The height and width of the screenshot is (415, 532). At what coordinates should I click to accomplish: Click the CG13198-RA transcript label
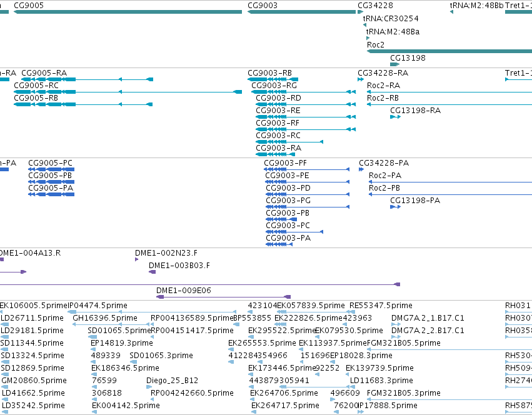click(415, 111)
